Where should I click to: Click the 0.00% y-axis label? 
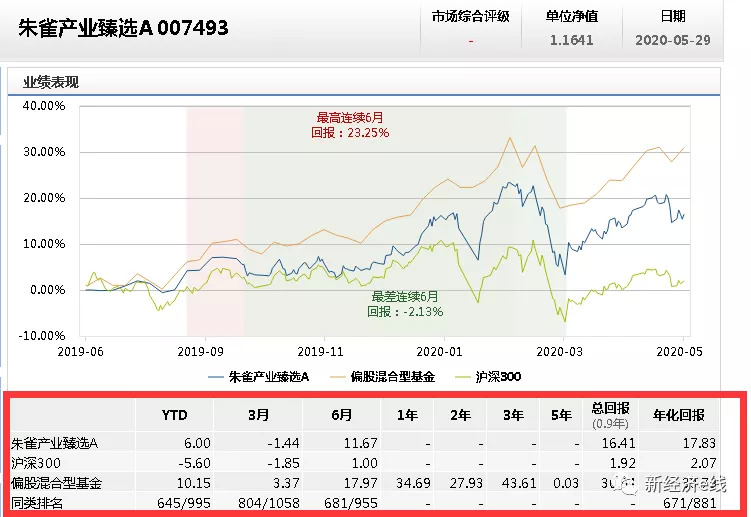(47, 290)
